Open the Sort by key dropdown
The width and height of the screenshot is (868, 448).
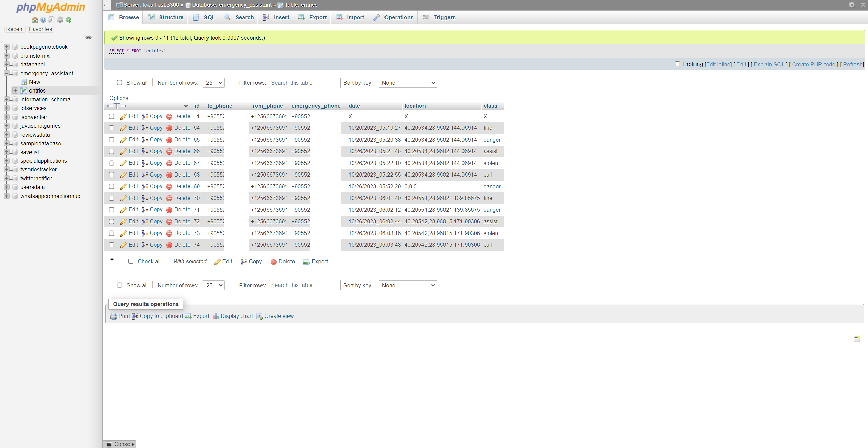[x=408, y=83]
